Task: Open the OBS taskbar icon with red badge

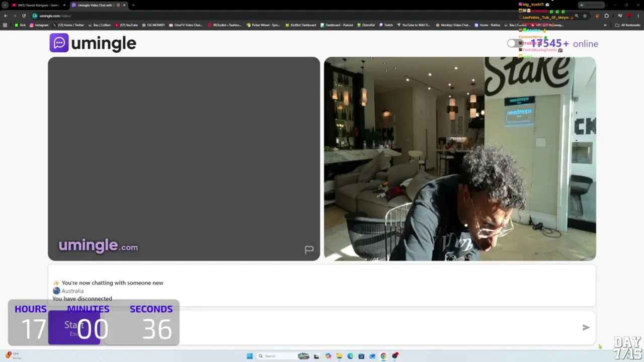Action: [395, 356]
